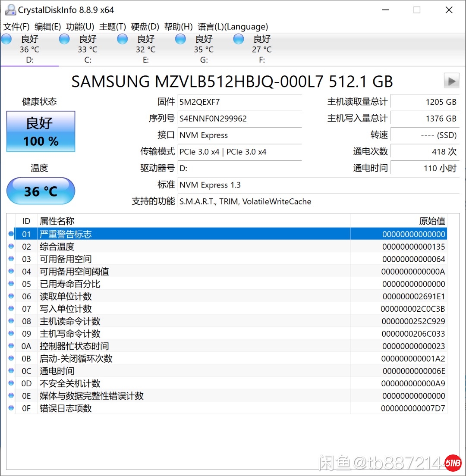Screen dimensions: 466x476
Task: Click the 原始值 column header
Action: [x=399, y=221]
